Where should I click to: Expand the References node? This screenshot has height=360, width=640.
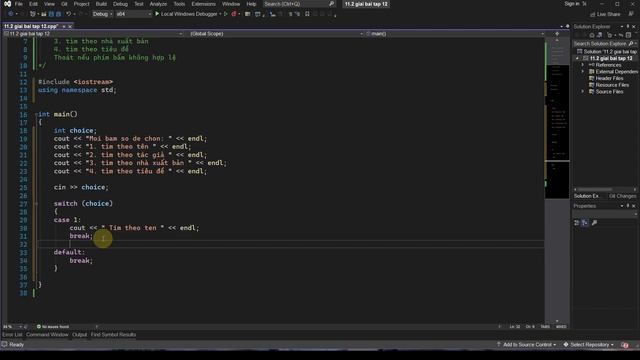[583, 65]
